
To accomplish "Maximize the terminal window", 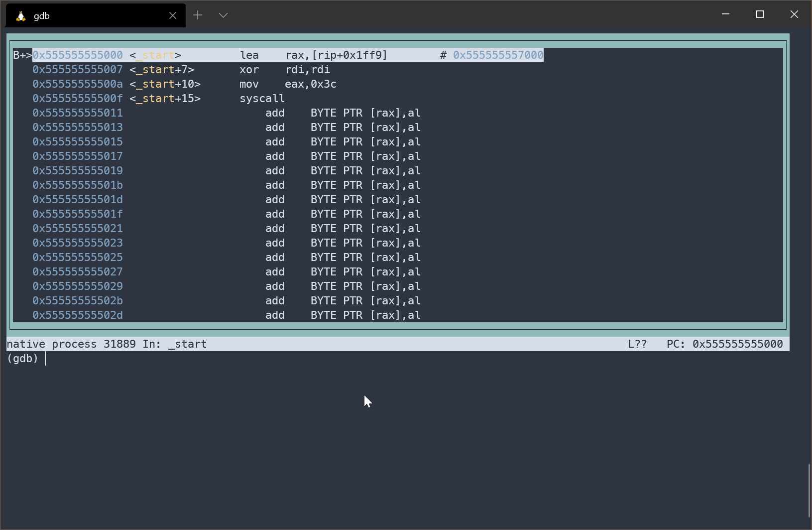I will [x=760, y=14].
